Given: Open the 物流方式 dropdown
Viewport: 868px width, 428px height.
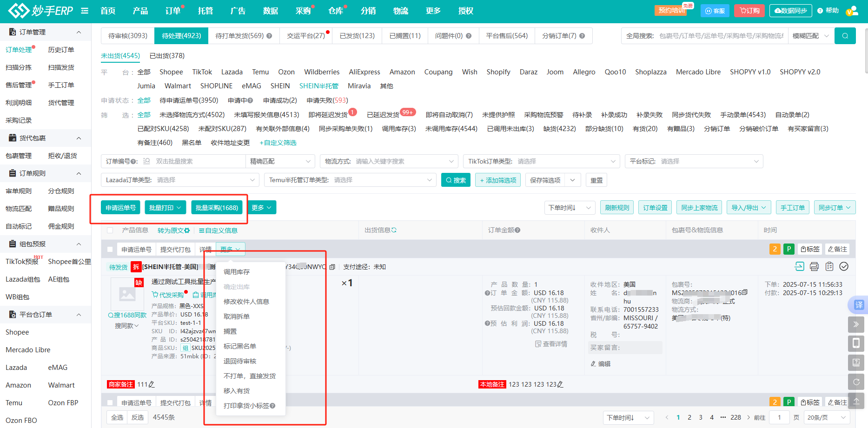Looking at the screenshot, I should coord(389,161).
